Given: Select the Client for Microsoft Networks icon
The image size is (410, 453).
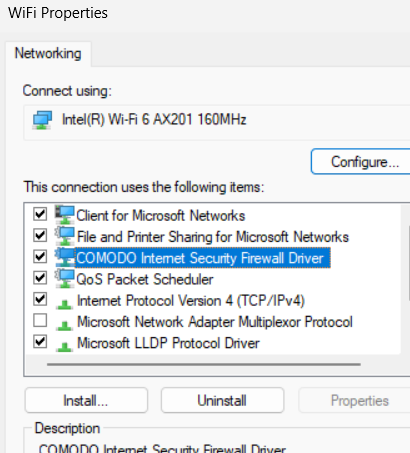Looking at the screenshot, I should (65, 215).
